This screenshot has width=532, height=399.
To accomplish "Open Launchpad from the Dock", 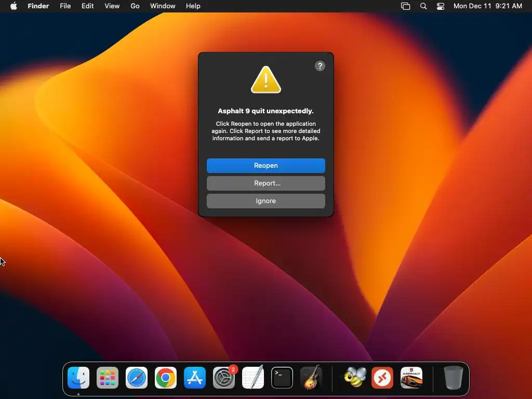I will pyautogui.click(x=108, y=378).
